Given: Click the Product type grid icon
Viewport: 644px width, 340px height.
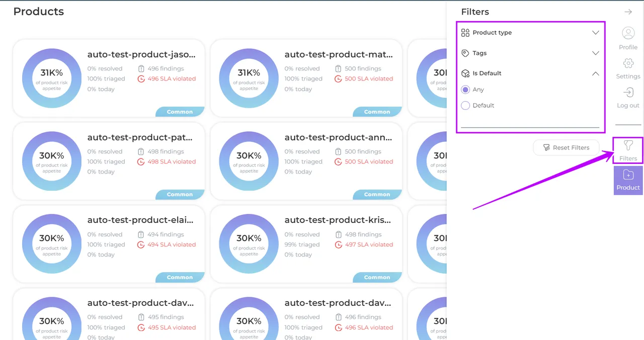Looking at the screenshot, I should tap(465, 33).
